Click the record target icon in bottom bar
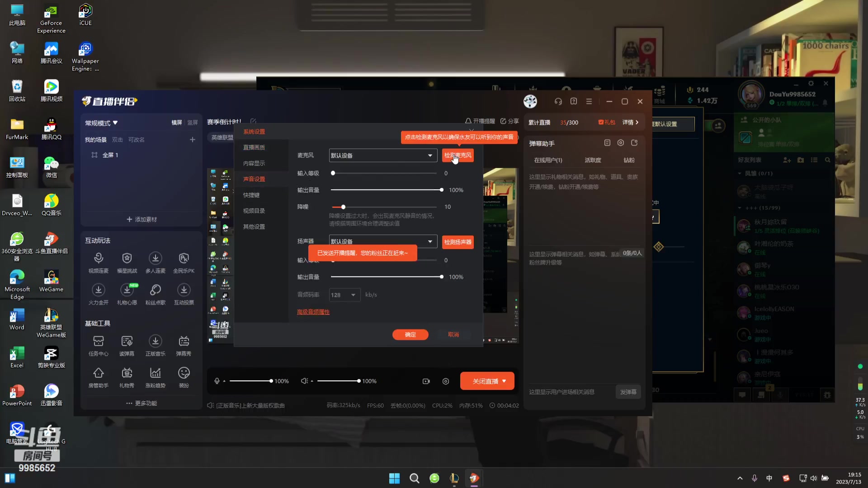This screenshot has width=868, height=488. [446, 381]
